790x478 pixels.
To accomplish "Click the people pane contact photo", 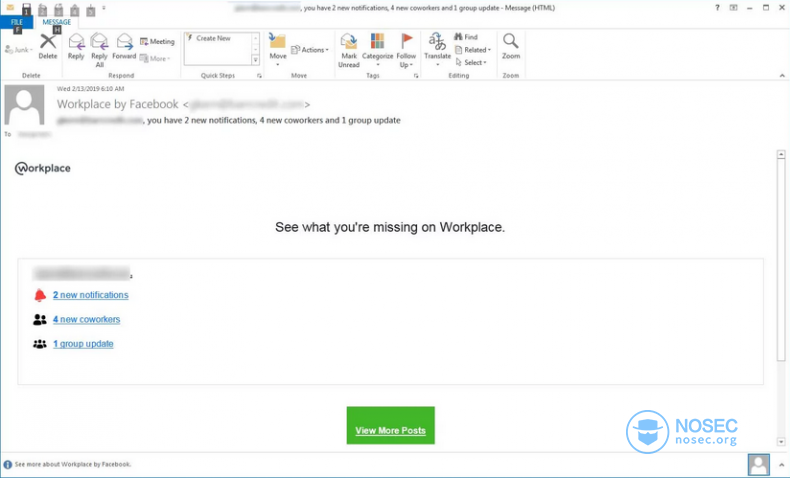I will (x=758, y=465).
